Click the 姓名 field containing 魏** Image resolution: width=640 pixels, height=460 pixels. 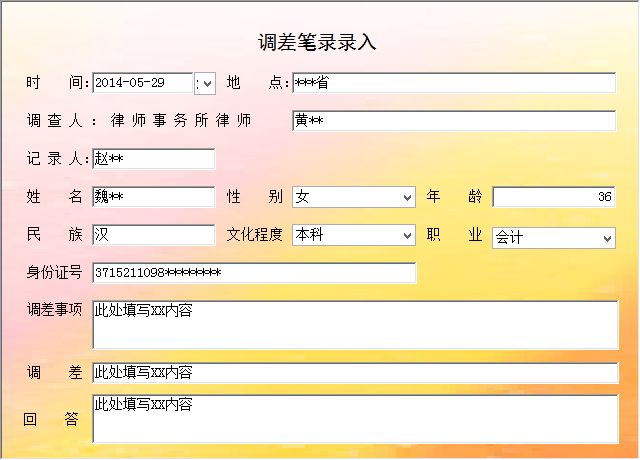click(x=153, y=197)
